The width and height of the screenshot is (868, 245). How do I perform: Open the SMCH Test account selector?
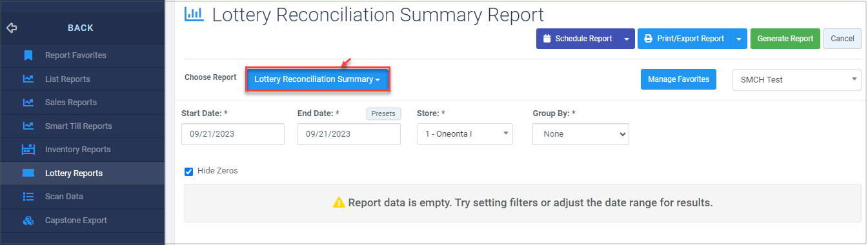tap(796, 79)
